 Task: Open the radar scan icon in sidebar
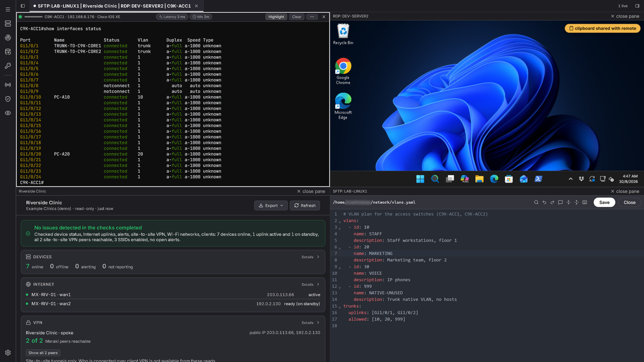(x=8, y=38)
